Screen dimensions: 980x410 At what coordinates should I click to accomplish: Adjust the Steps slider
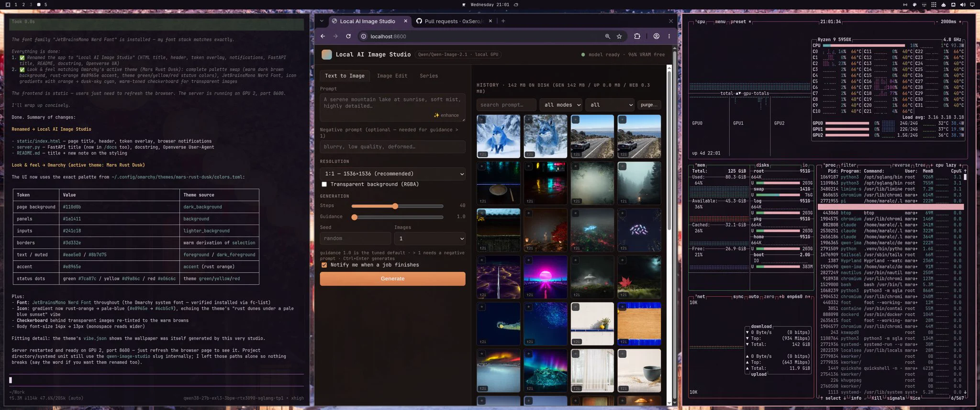(397, 206)
